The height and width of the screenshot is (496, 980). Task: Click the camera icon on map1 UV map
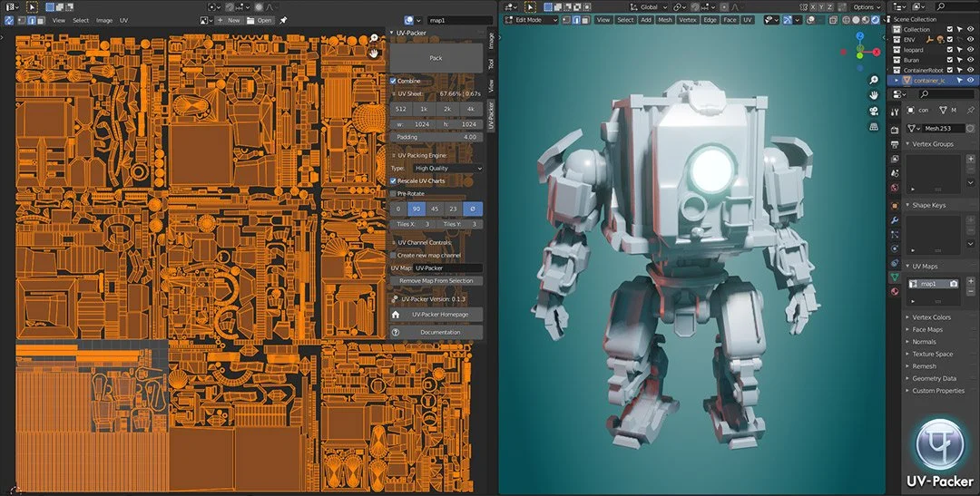(x=954, y=284)
